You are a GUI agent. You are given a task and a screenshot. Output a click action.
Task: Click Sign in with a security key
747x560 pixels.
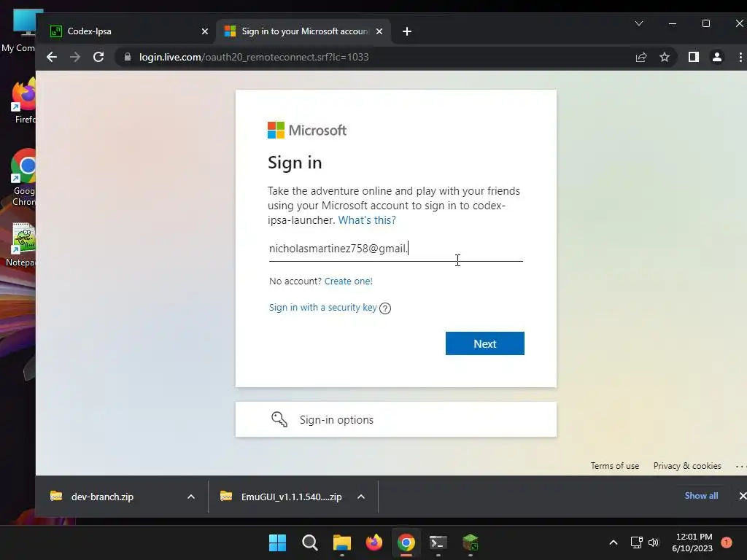coord(322,307)
